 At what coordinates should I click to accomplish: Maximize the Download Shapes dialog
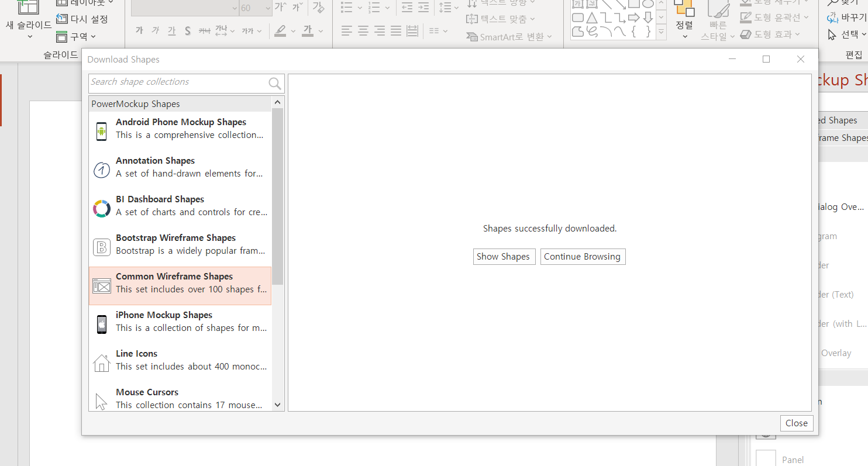tap(766, 59)
